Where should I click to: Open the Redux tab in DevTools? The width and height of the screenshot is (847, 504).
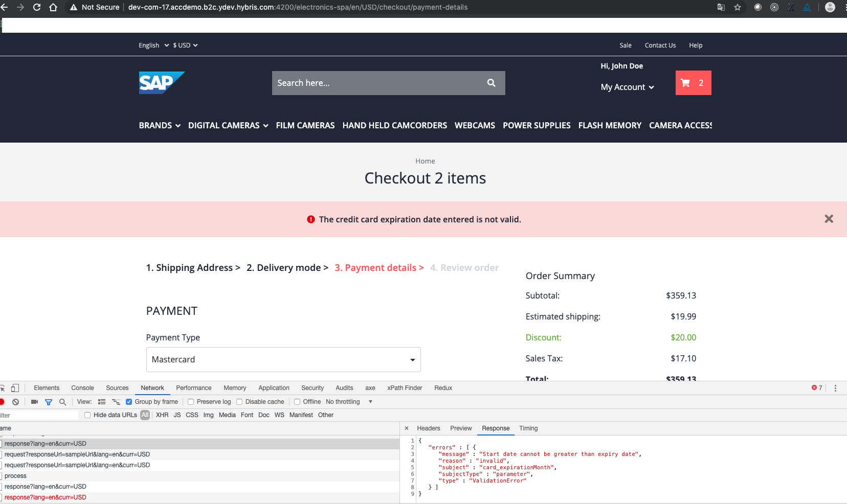[x=443, y=388]
